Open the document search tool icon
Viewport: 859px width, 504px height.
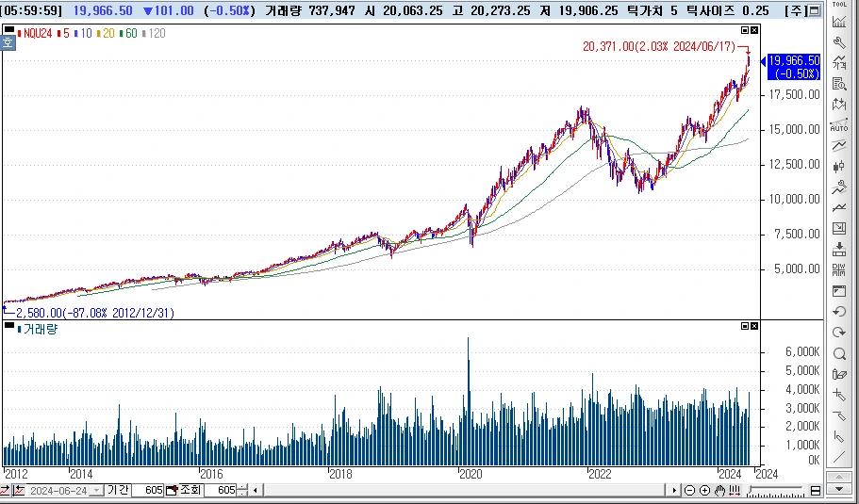[839, 84]
